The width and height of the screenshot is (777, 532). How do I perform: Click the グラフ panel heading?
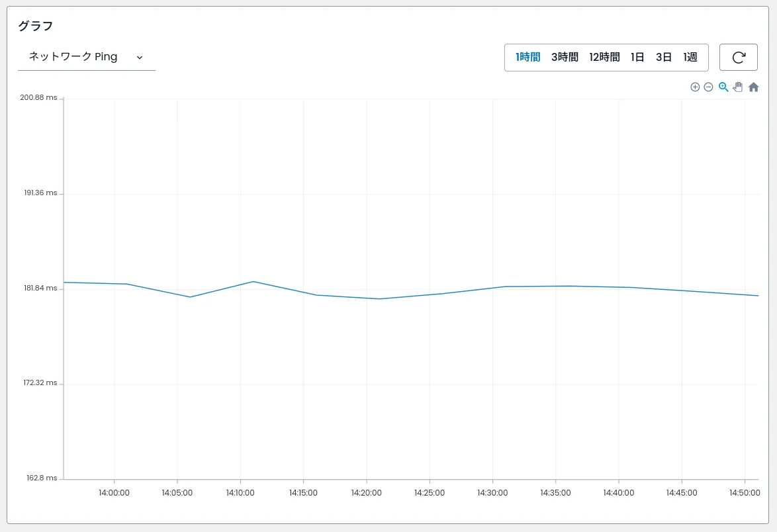[35, 26]
